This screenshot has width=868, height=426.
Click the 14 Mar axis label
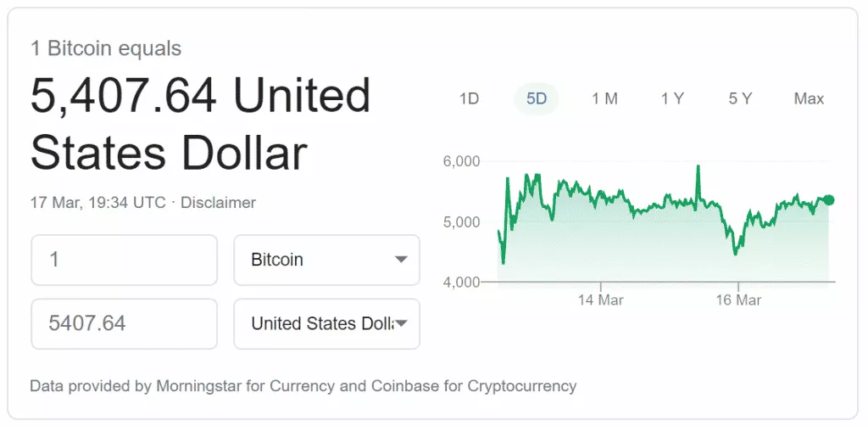(600, 300)
